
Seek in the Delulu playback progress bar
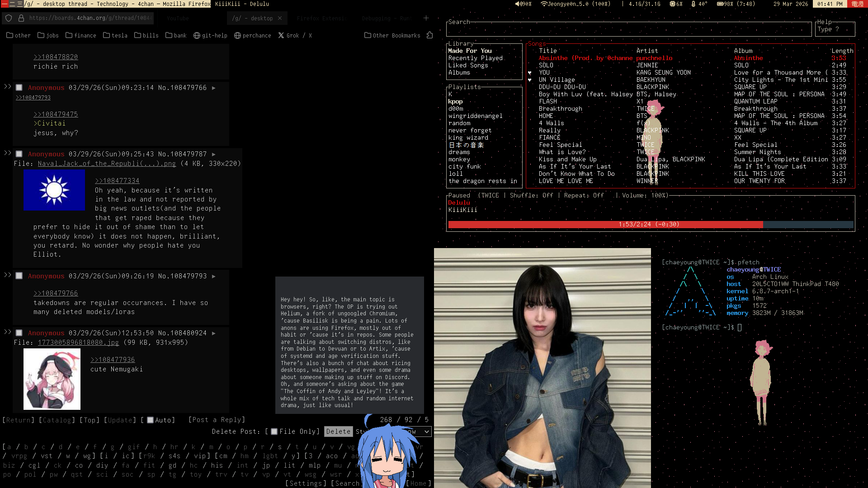coord(650,225)
